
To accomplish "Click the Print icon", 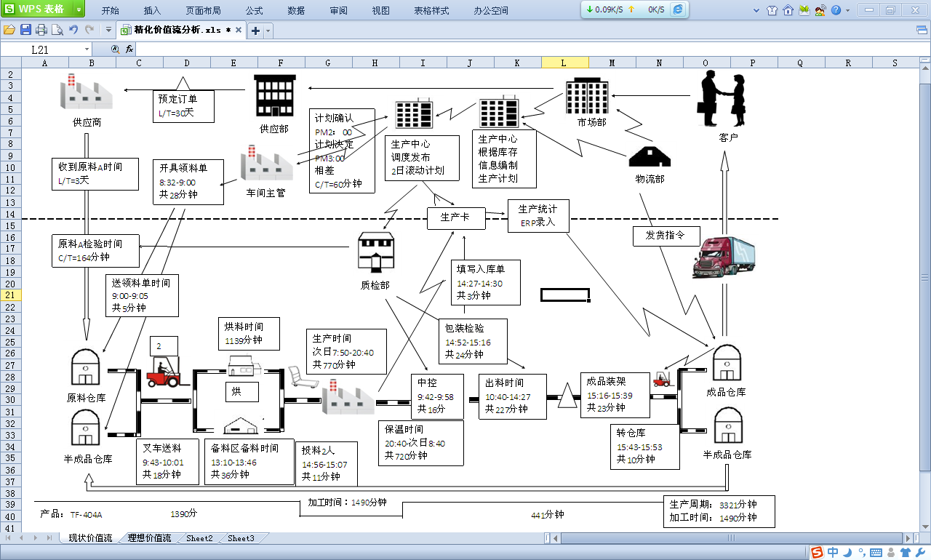I will [x=41, y=30].
